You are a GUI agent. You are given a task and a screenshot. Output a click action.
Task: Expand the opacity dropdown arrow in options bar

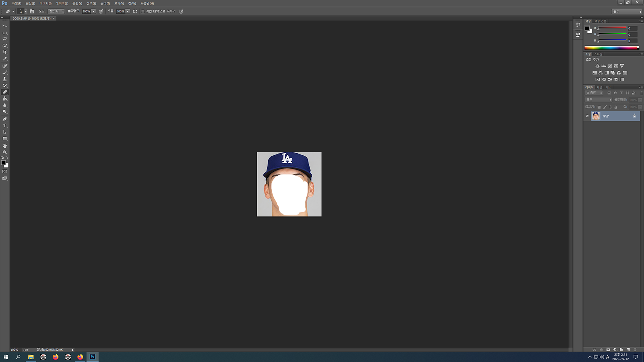[x=93, y=11]
